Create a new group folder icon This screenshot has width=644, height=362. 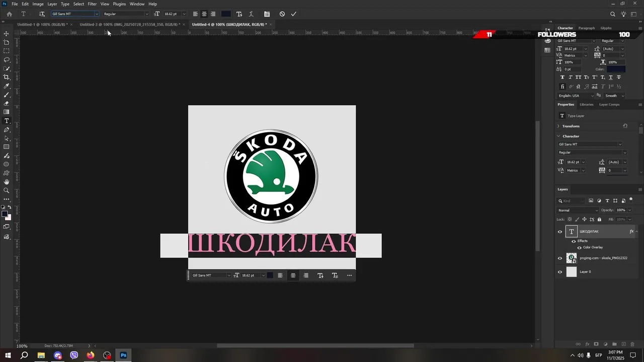[x=614, y=344]
